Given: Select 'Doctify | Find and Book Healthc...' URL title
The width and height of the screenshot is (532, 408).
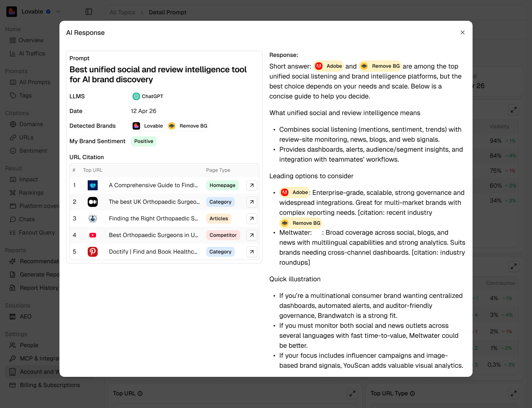Looking at the screenshot, I should point(153,252).
